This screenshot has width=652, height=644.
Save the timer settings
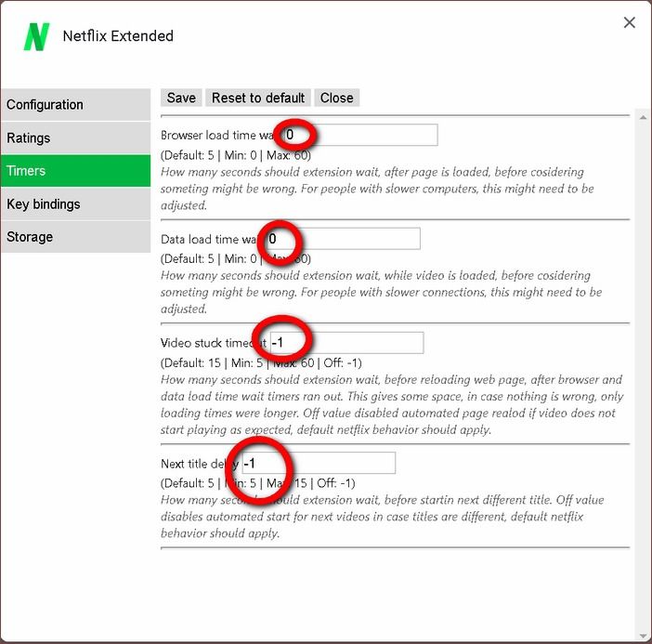[x=181, y=98]
